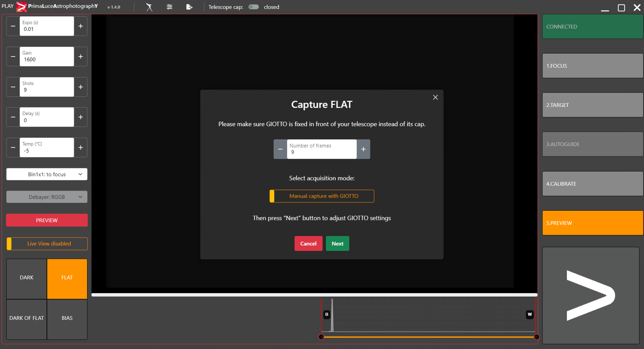This screenshot has width=644, height=349.
Task: Decrease Expo value with minus button
Action: (x=13, y=26)
